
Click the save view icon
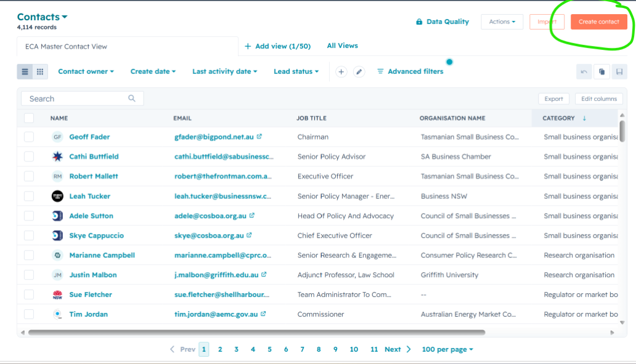tap(619, 71)
